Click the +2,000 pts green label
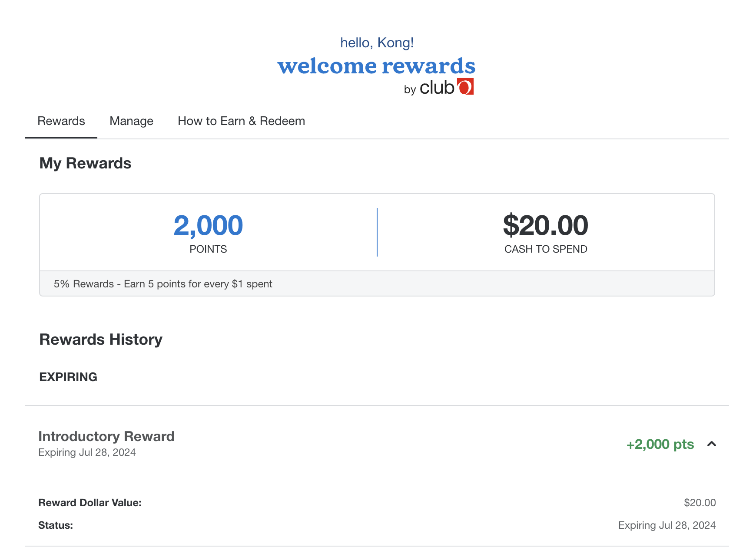 [x=660, y=444]
